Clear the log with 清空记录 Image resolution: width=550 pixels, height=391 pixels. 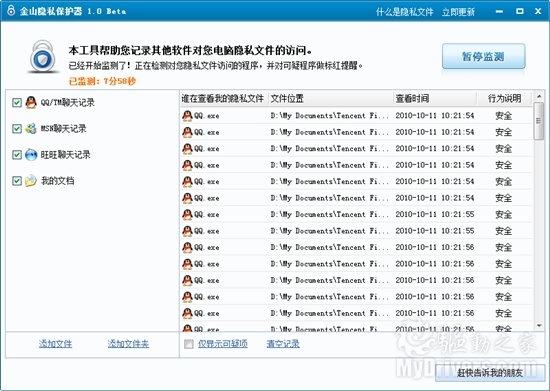click(x=283, y=344)
